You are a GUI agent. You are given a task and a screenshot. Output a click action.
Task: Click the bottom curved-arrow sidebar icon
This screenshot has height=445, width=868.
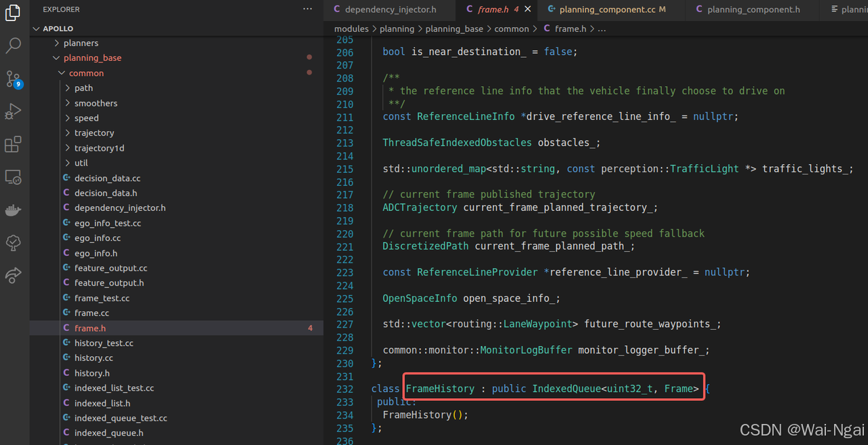(x=14, y=275)
